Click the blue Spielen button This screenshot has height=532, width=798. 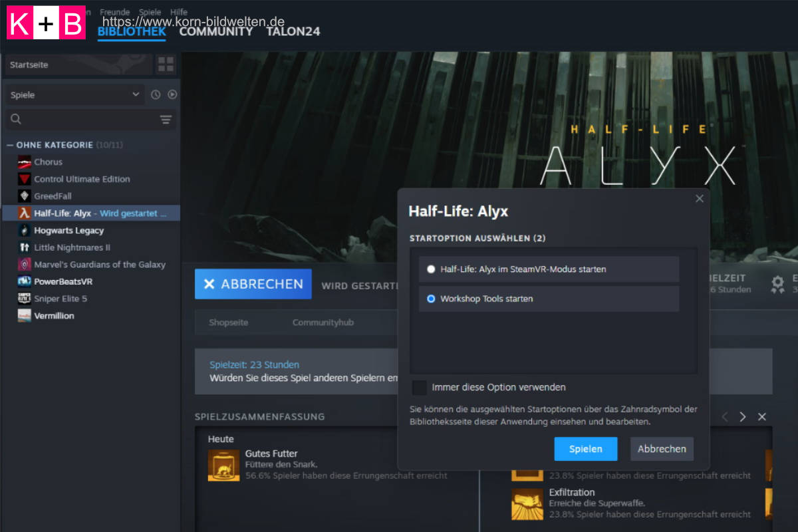[x=586, y=449]
